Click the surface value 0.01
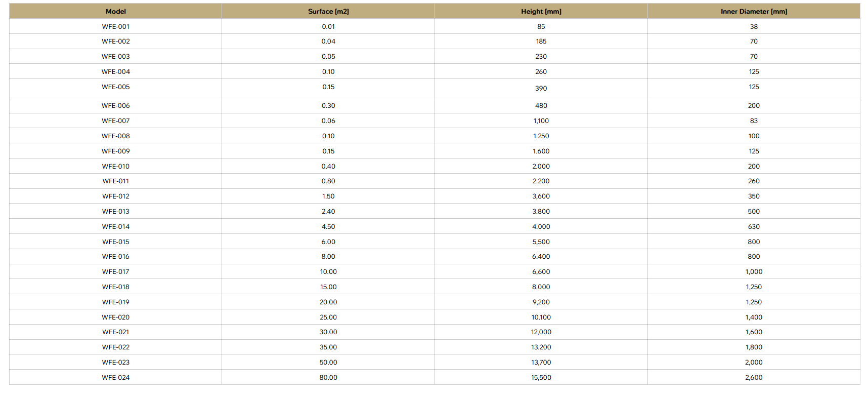868x397 pixels. (328, 26)
